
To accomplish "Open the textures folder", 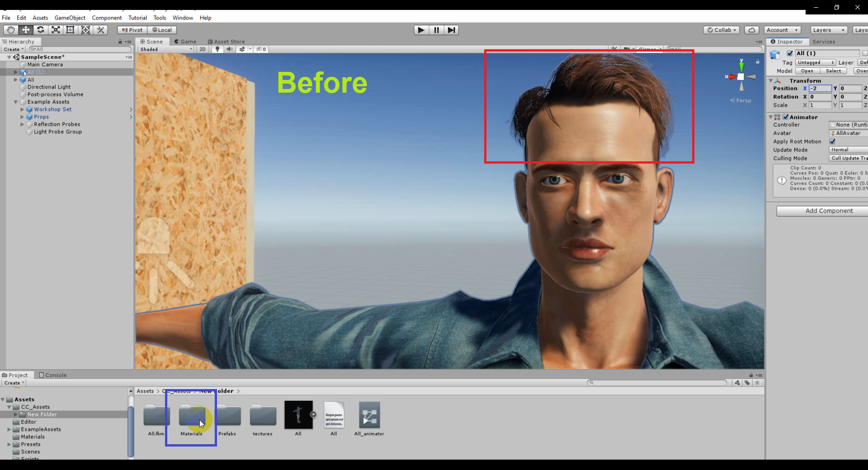I will point(263,419).
